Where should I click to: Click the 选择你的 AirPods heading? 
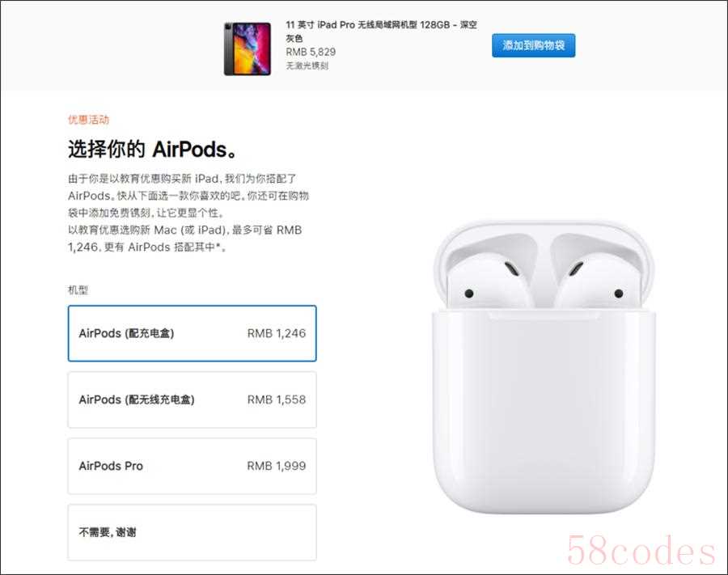(153, 150)
